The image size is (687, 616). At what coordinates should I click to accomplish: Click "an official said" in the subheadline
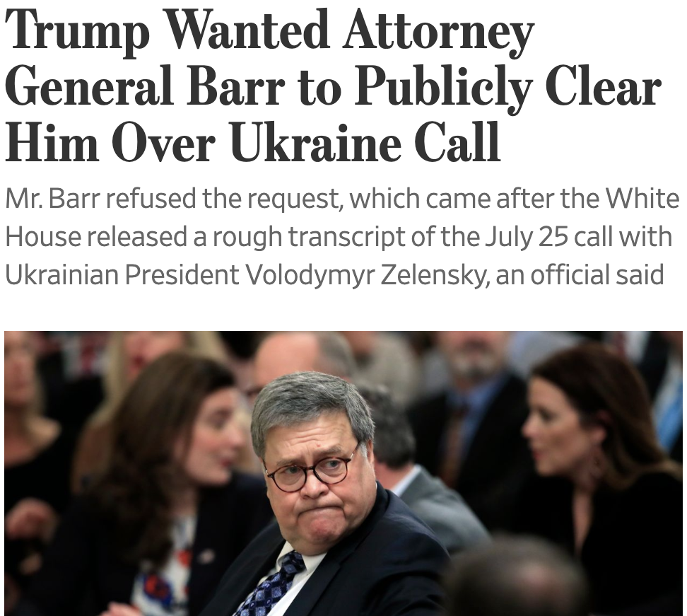[580, 274]
